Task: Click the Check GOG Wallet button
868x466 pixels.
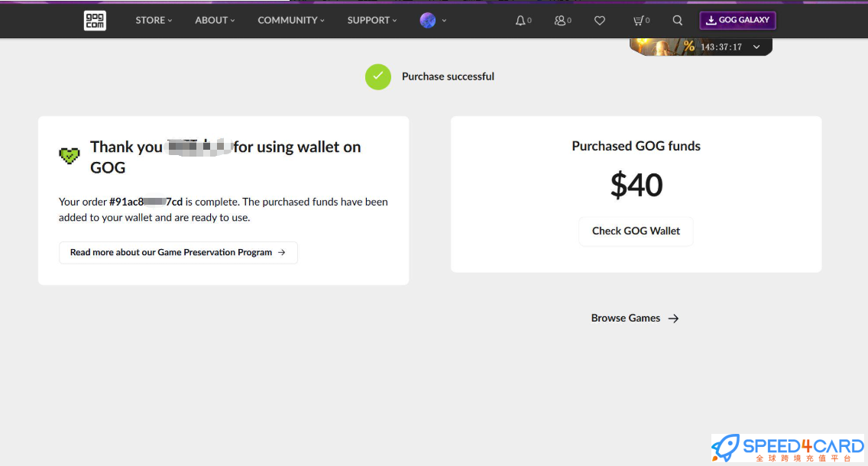Action: [x=636, y=231]
